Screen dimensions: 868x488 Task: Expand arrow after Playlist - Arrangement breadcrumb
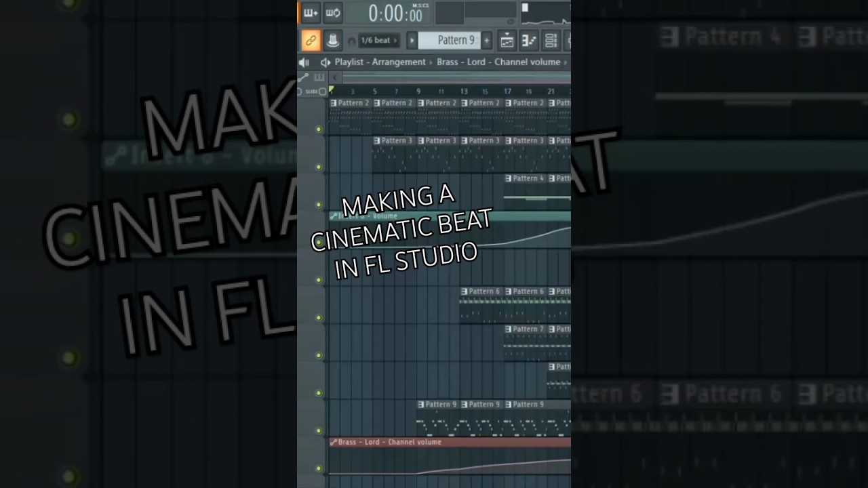click(431, 62)
